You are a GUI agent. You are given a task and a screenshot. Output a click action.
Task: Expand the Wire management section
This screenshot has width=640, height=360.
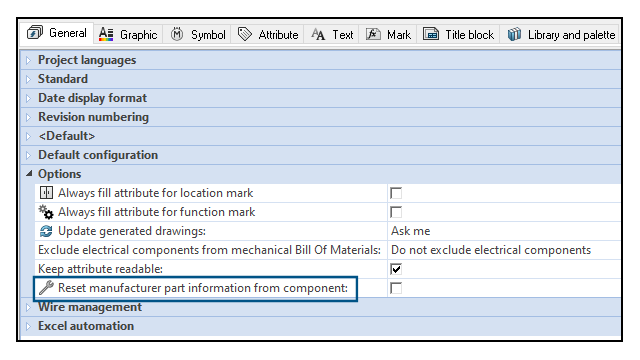pyautogui.click(x=28, y=307)
